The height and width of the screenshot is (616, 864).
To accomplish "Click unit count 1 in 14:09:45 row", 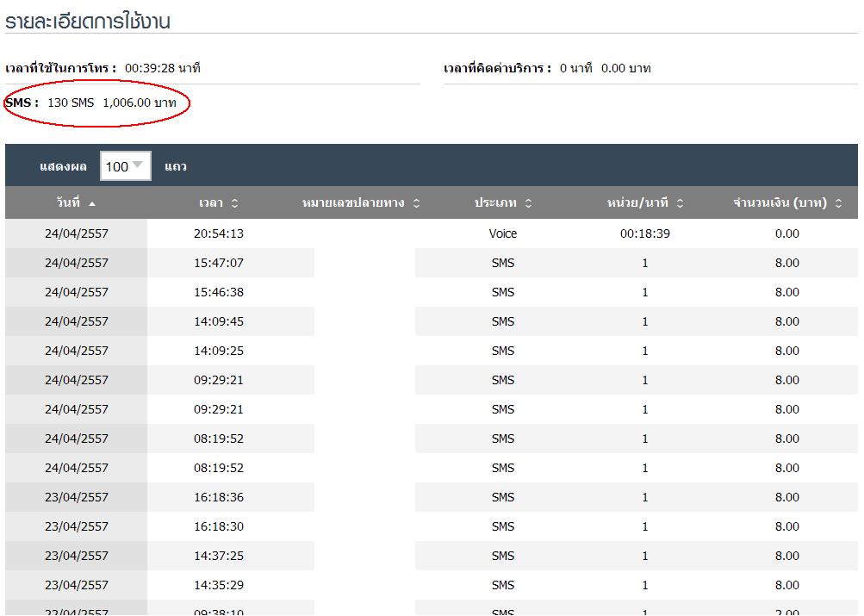I will (x=644, y=321).
